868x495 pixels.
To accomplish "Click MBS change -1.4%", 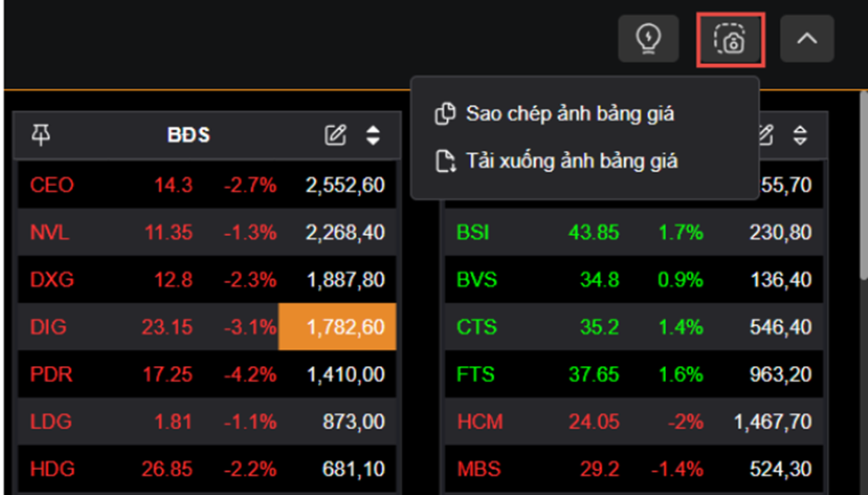I will tap(677, 469).
